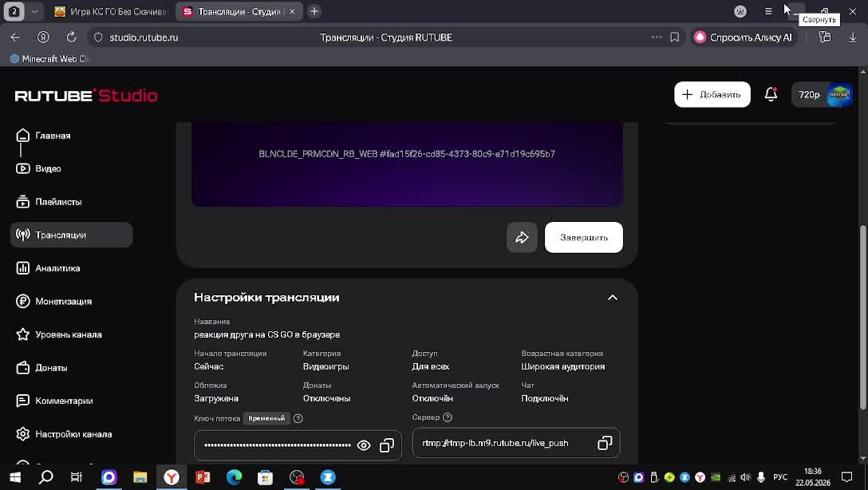Image resolution: width=868 pixels, height=490 pixels.
Task: Click the Временный badge
Action: click(266, 419)
